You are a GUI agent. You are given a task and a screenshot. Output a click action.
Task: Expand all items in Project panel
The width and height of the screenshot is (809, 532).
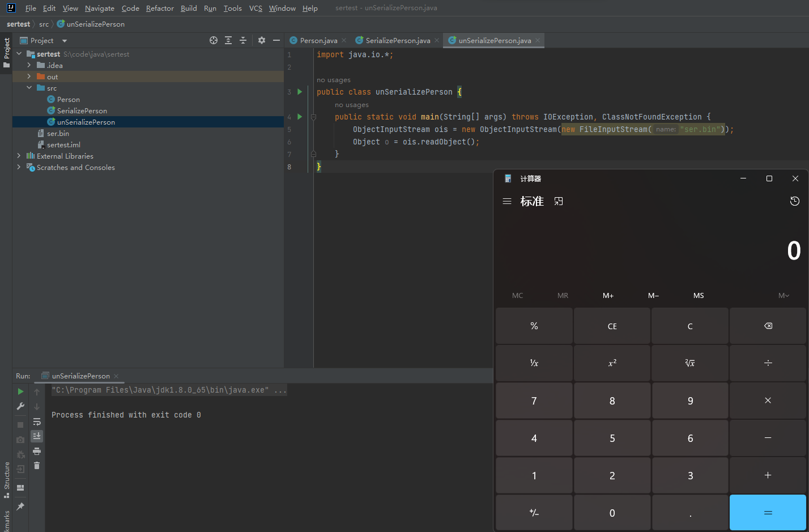point(228,40)
